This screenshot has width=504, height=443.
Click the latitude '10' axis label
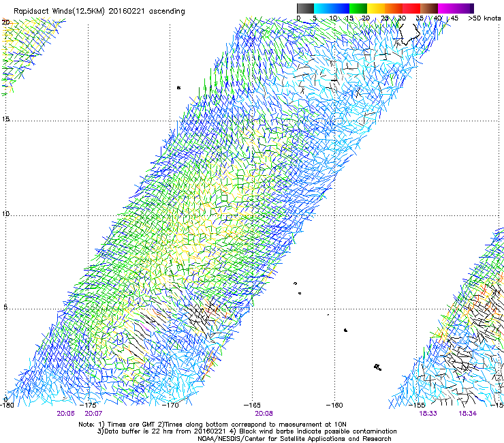click(5, 213)
